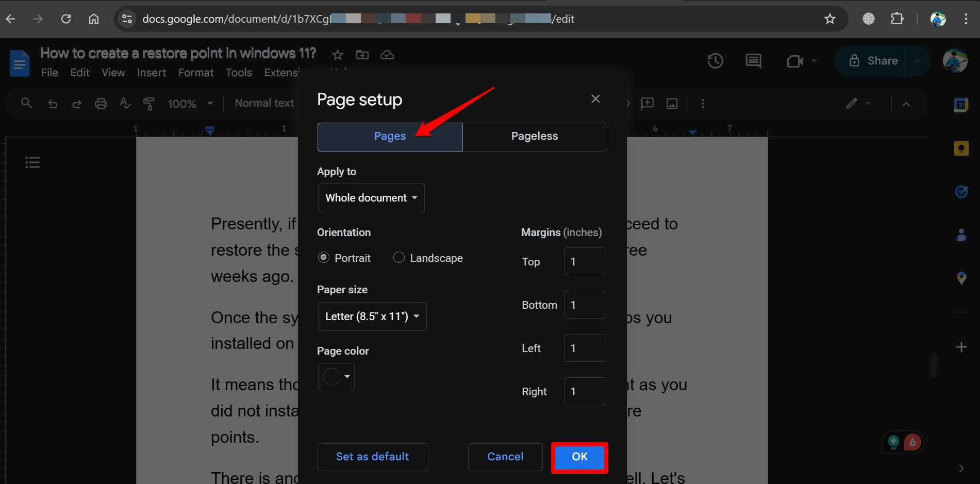Run spelling and grammar check

tap(125, 104)
